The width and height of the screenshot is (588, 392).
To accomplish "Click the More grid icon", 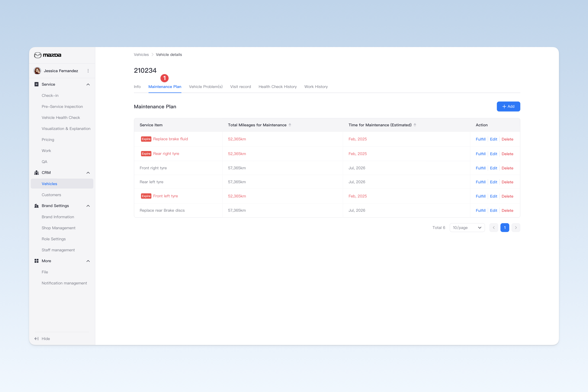I will 36,261.
